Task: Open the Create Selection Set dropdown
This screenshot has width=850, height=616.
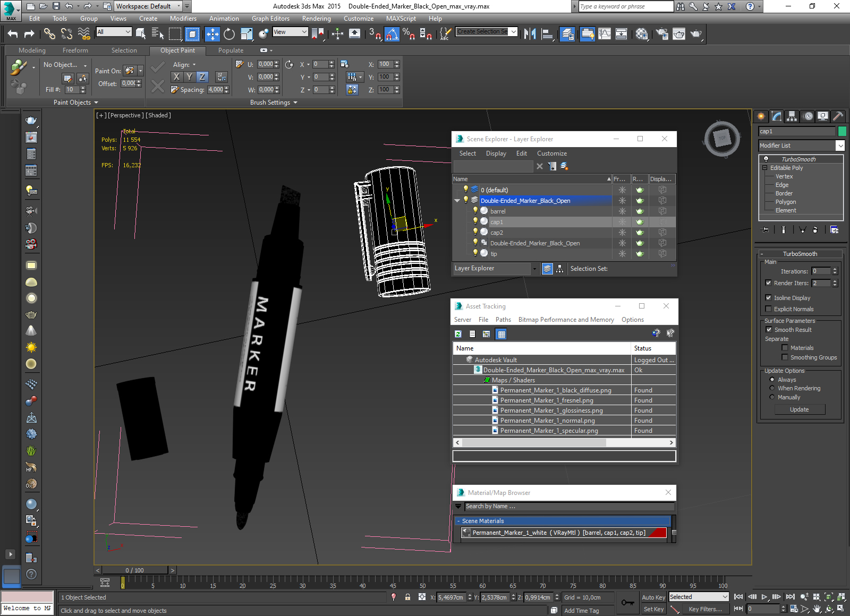Action: 487,32
